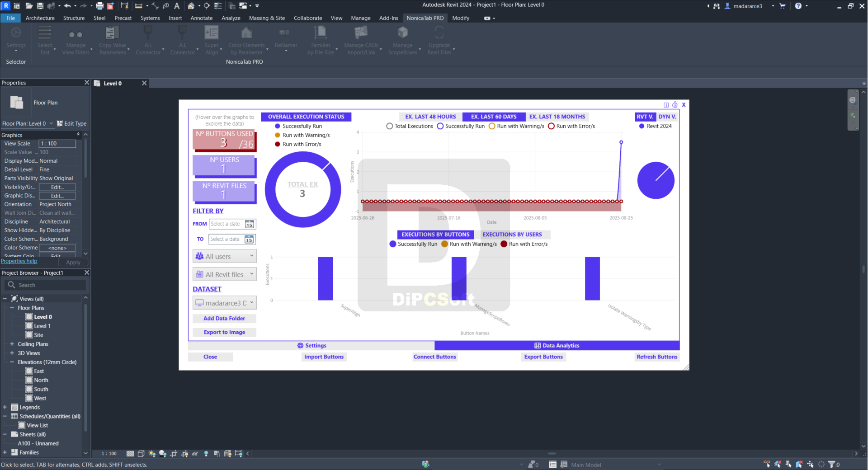The image size is (868, 470).
Task: Expand the 3D Views tree node
Action: point(12,353)
